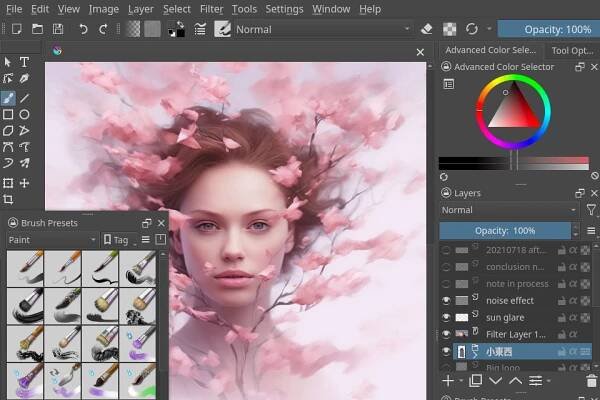
Task: Expand Layers panel blending mode dropdown
Action: pos(508,210)
